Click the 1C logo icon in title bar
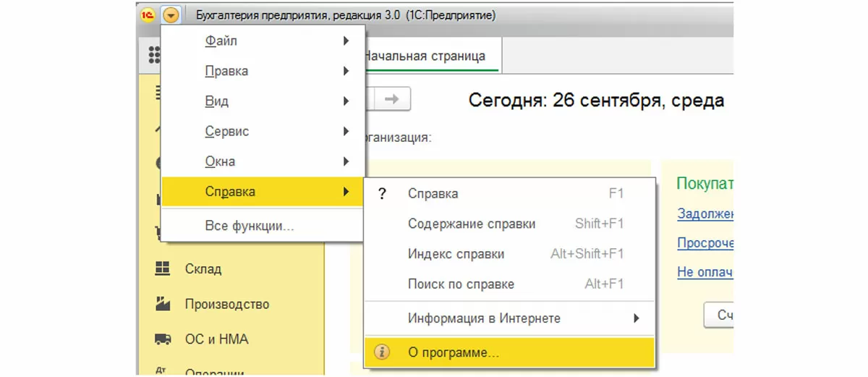 click(x=148, y=14)
